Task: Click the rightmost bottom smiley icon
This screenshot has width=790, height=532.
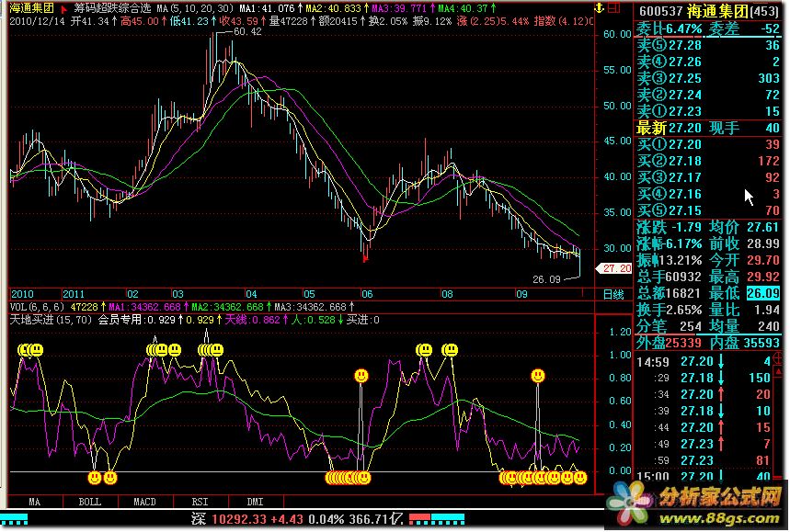Action: pyautogui.click(x=580, y=477)
